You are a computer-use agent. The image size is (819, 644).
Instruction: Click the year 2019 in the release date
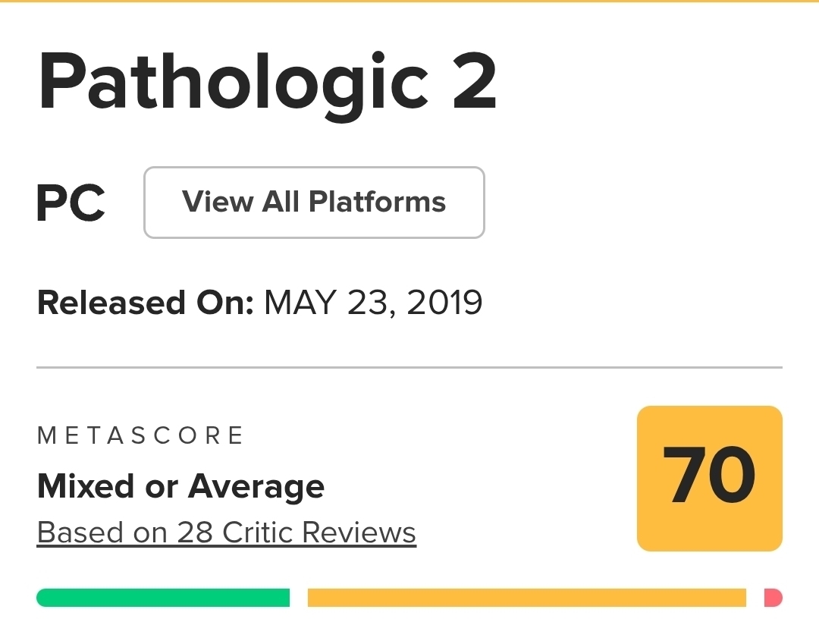point(444,303)
